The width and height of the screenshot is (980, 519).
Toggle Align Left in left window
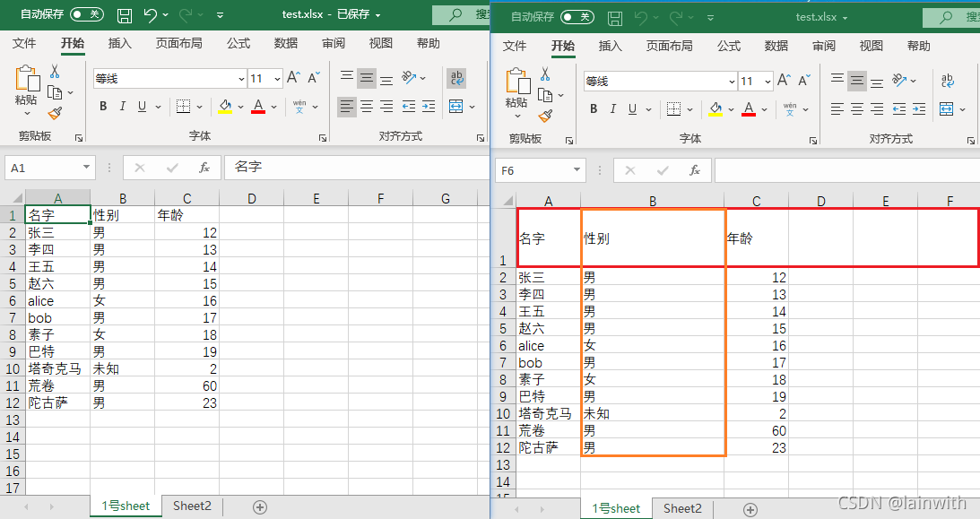347,107
